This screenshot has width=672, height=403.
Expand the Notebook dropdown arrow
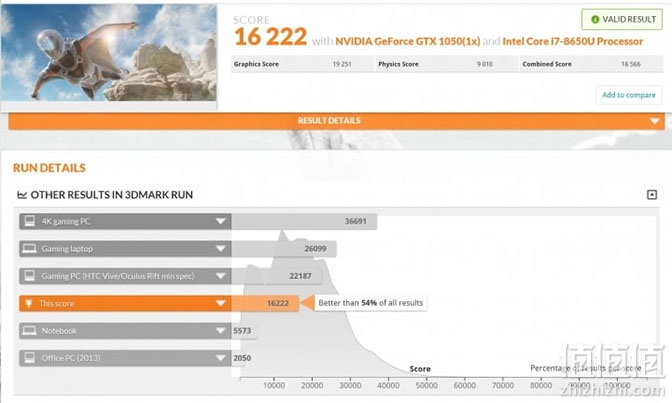click(220, 331)
